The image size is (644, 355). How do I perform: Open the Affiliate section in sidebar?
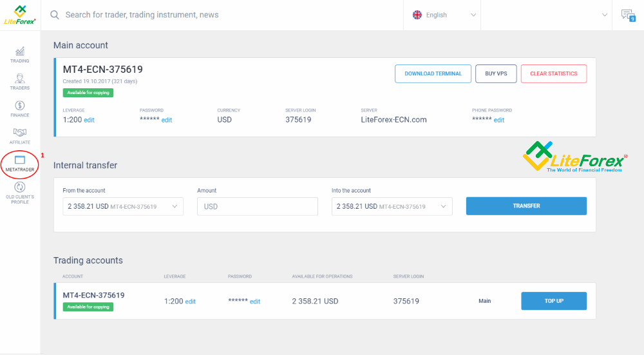[20, 136]
